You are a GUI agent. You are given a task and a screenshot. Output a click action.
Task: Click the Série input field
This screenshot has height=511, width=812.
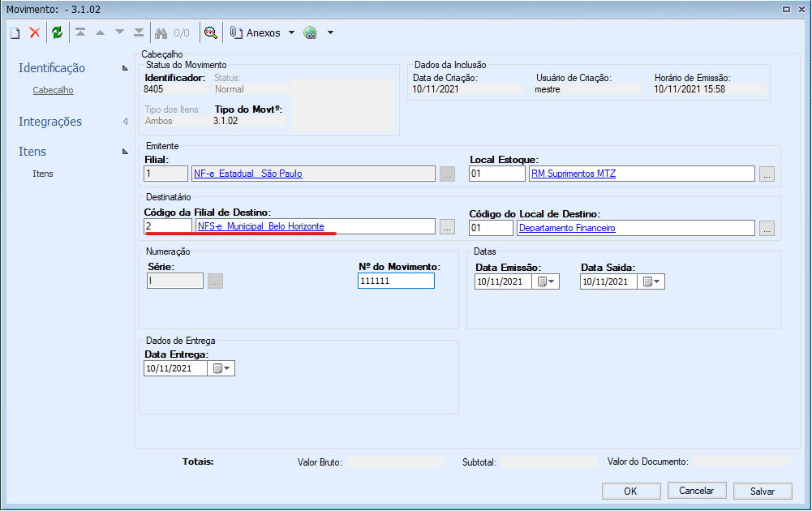tap(175, 281)
